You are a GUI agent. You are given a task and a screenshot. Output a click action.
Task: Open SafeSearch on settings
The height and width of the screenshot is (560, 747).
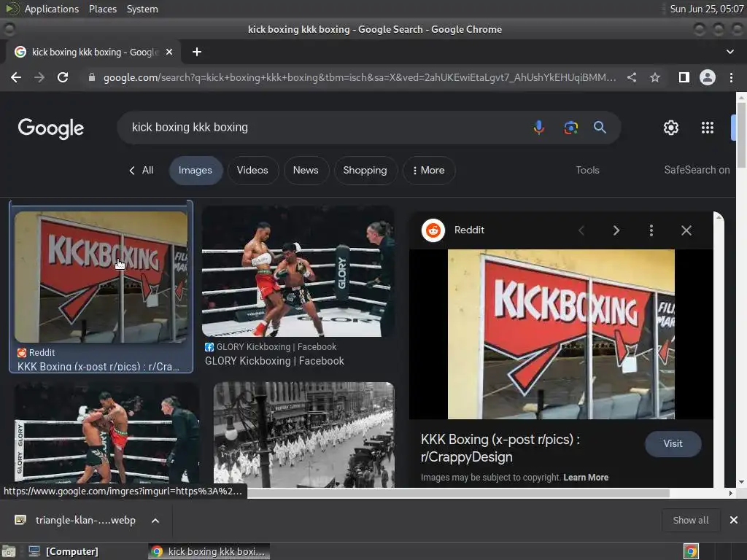pyautogui.click(x=697, y=170)
